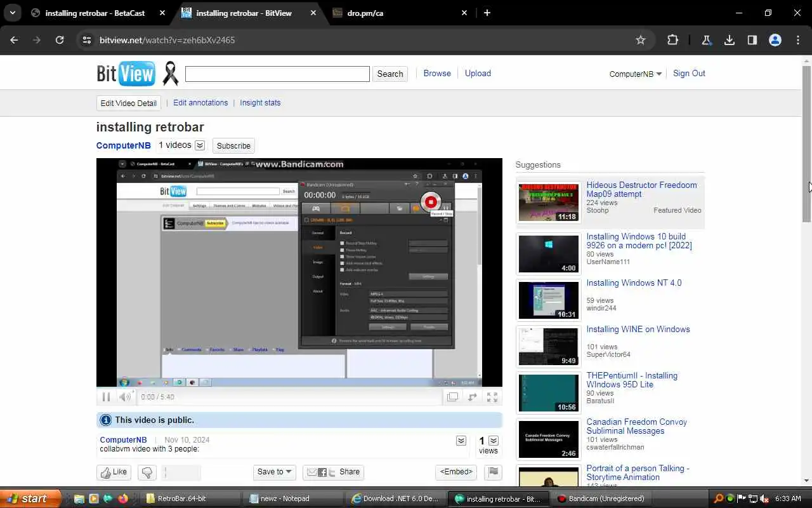Open the tab search dropdown arrow

[x=13, y=13]
